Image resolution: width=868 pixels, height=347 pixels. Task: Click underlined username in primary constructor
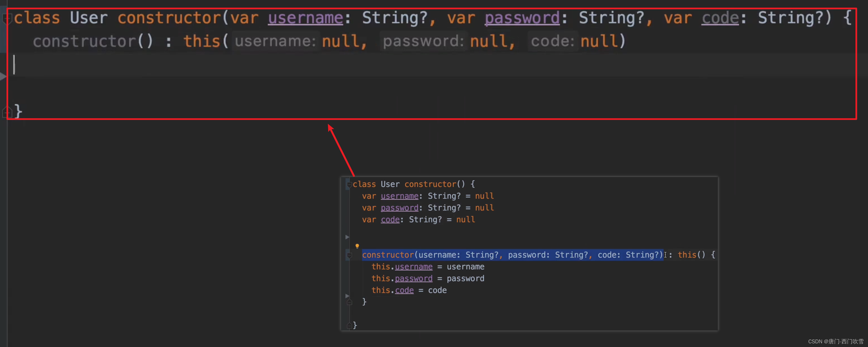pyautogui.click(x=305, y=18)
